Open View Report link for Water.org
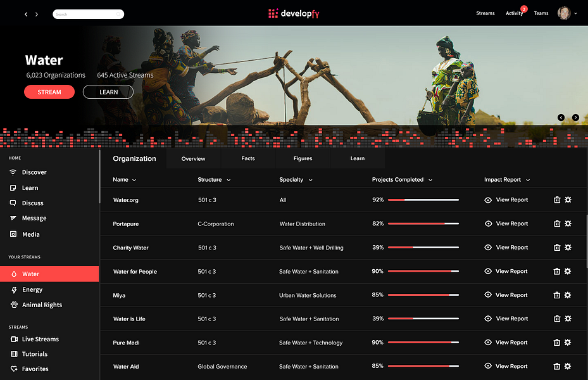Screen dimensions: 588x380 point(512,200)
